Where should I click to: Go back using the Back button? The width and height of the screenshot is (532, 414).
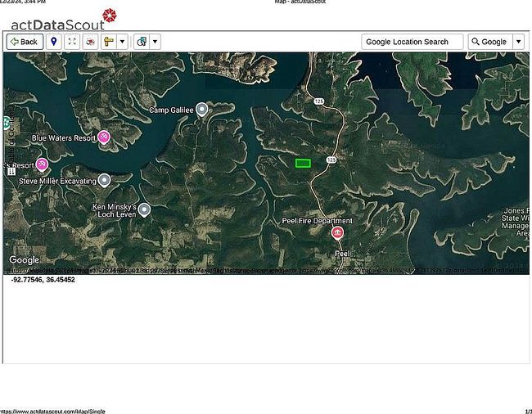[25, 42]
